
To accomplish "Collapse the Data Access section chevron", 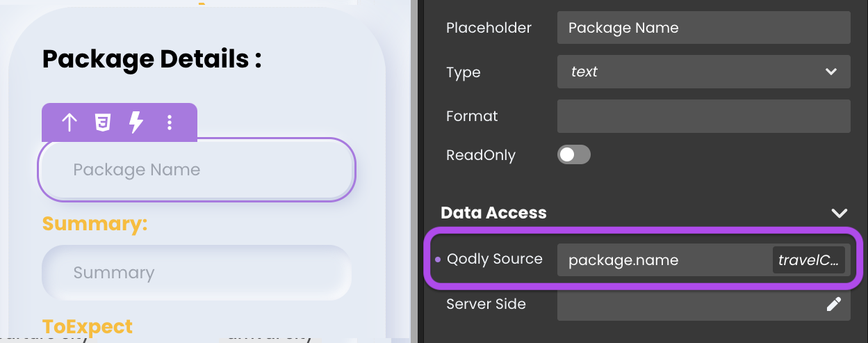I will [x=840, y=213].
